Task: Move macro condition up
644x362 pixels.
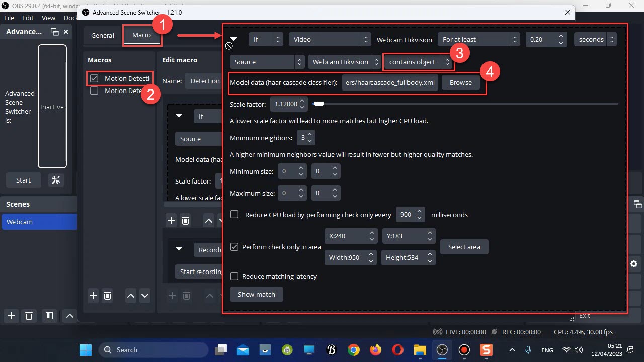Action: point(208,220)
